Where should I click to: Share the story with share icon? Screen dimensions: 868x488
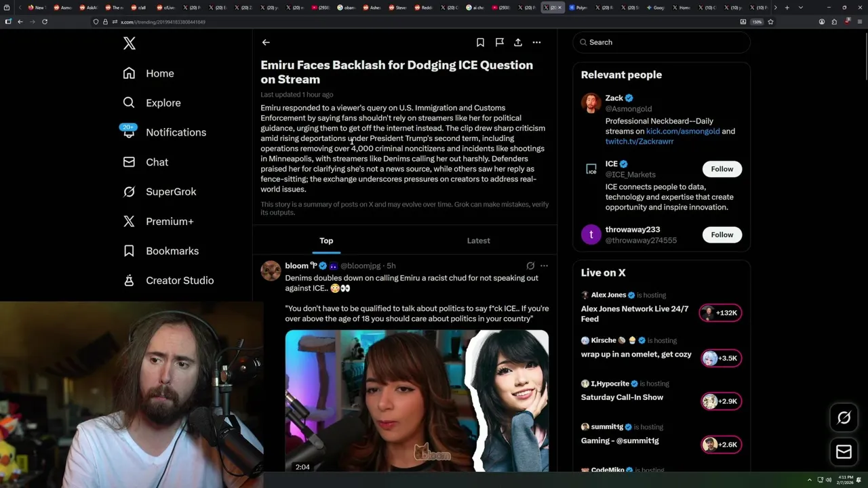(518, 42)
